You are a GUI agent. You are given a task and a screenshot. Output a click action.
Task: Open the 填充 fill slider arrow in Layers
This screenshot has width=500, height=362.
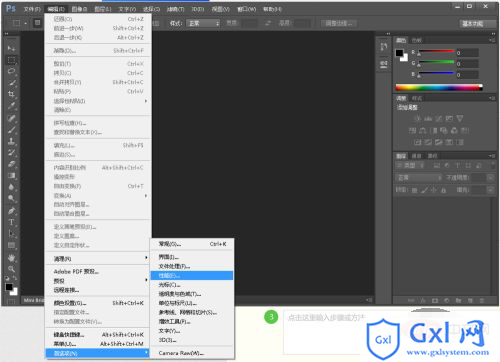click(490, 190)
